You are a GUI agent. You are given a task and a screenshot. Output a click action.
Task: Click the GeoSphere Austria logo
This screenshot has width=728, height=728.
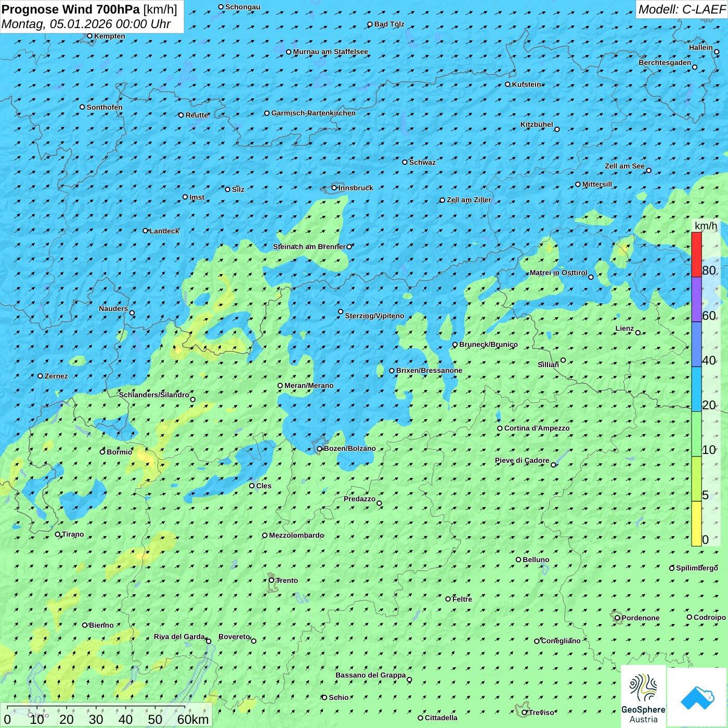(643, 697)
